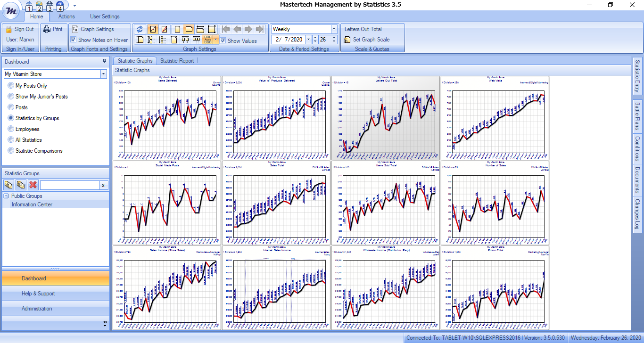Click the Sign Out button

(x=20, y=29)
